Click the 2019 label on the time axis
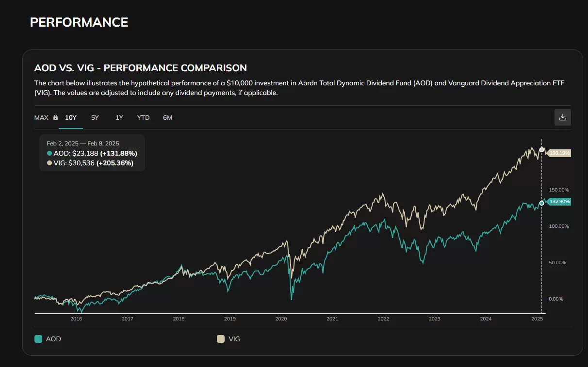Screen dimensions: 588x367 tap(230, 319)
